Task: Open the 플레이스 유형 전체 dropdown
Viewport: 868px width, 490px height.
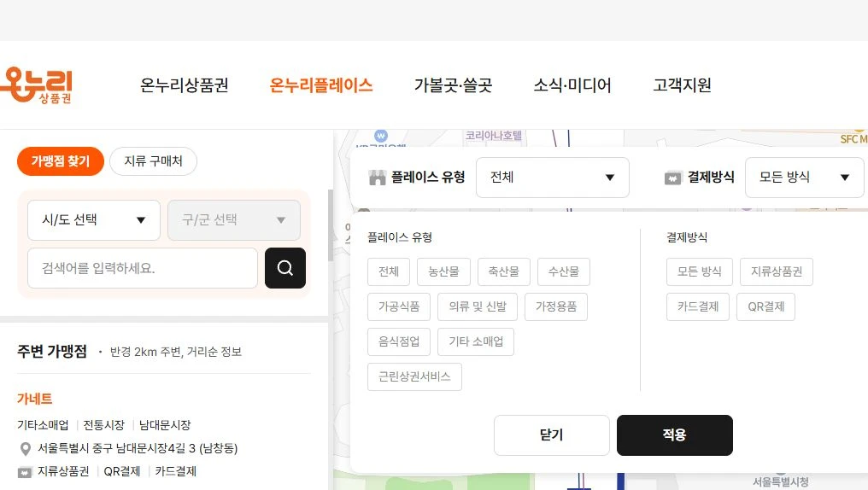Action: point(553,178)
